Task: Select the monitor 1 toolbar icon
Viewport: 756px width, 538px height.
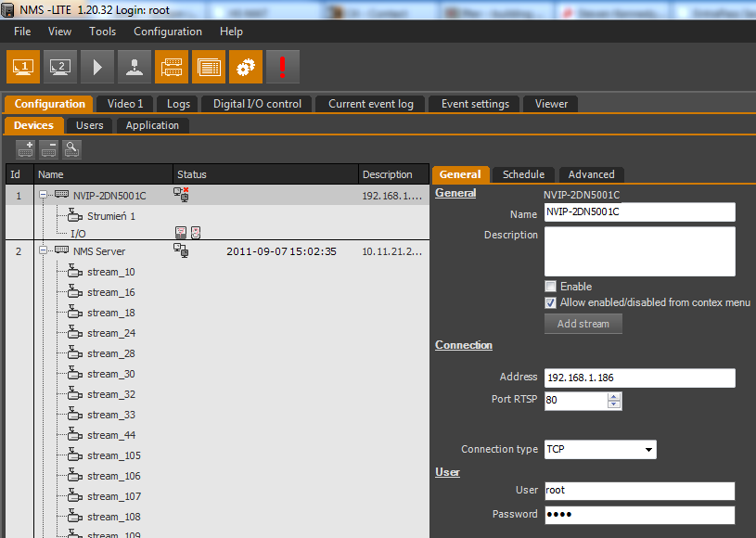Action: [23, 67]
